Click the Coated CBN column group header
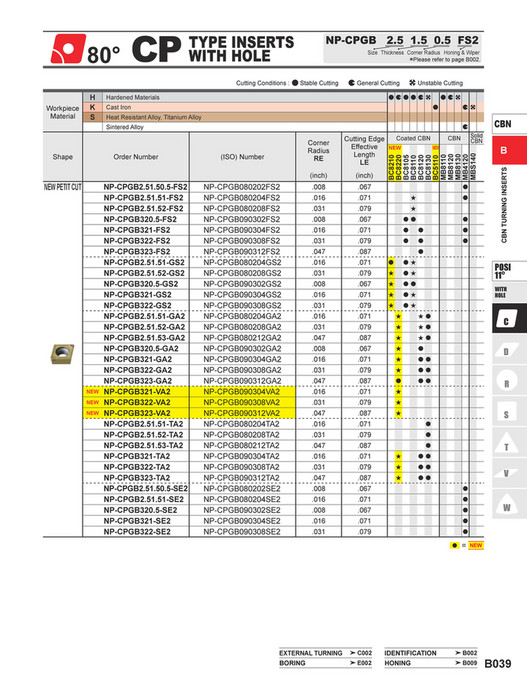 point(413,138)
